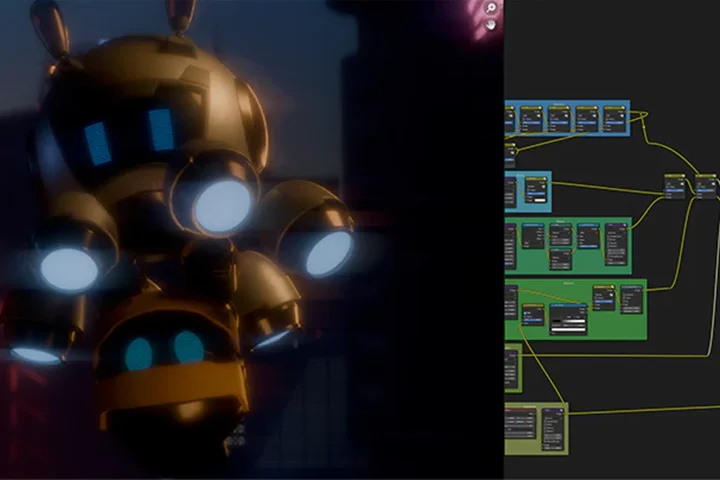Select the third node header in the top blue frame
This screenshot has height=480, width=720.
click(x=559, y=108)
